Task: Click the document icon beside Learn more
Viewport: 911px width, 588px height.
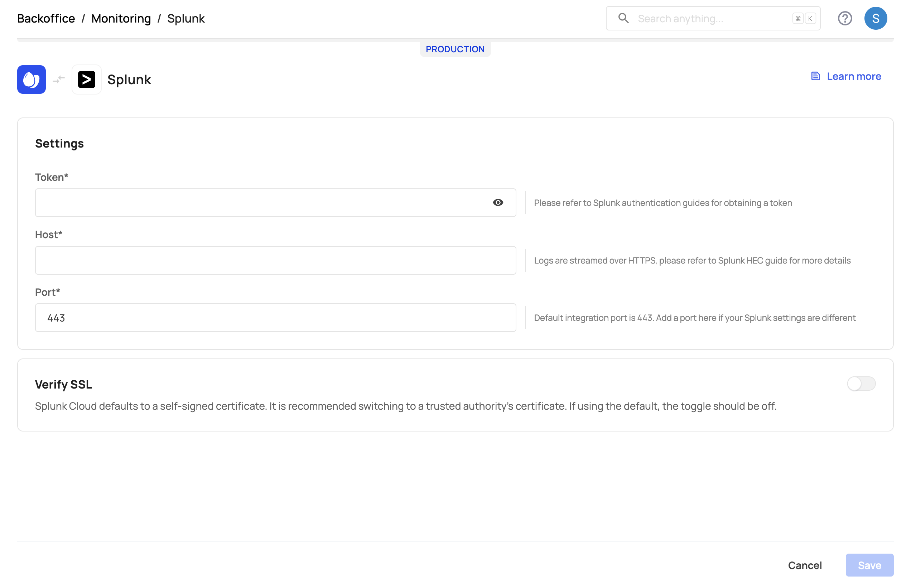Action: click(x=815, y=76)
